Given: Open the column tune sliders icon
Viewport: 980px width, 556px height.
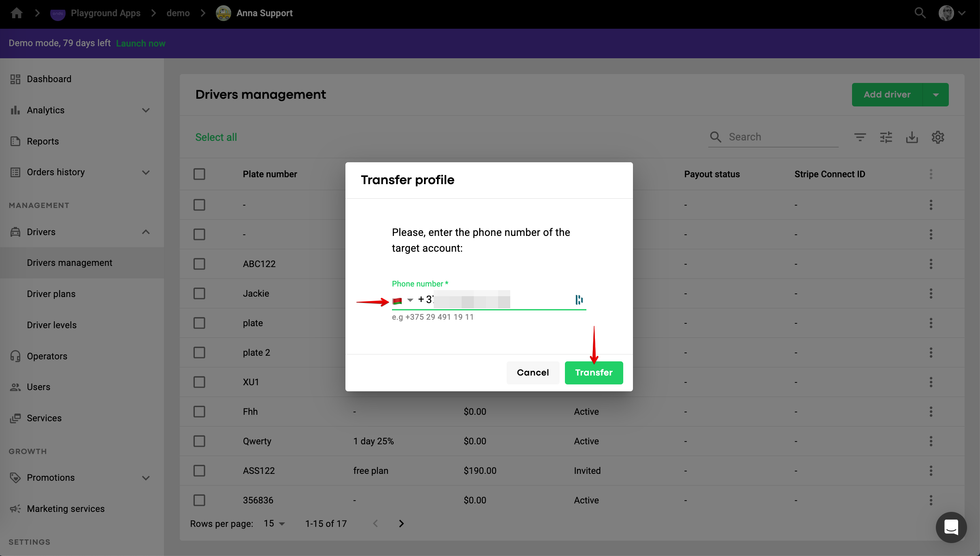Looking at the screenshot, I should click(x=886, y=137).
